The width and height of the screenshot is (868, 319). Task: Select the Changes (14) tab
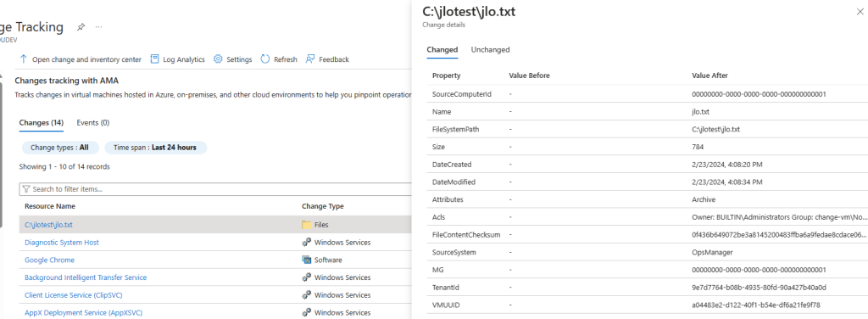click(x=42, y=122)
